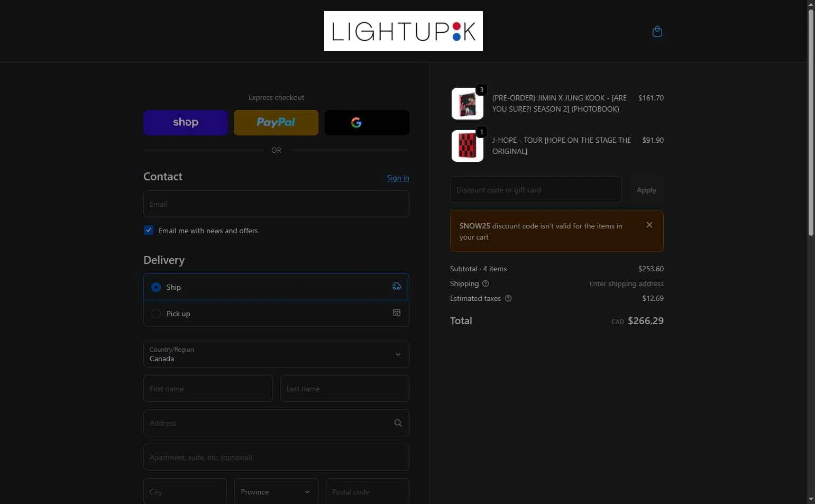Open the shopping bag cart icon

[657, 31]
